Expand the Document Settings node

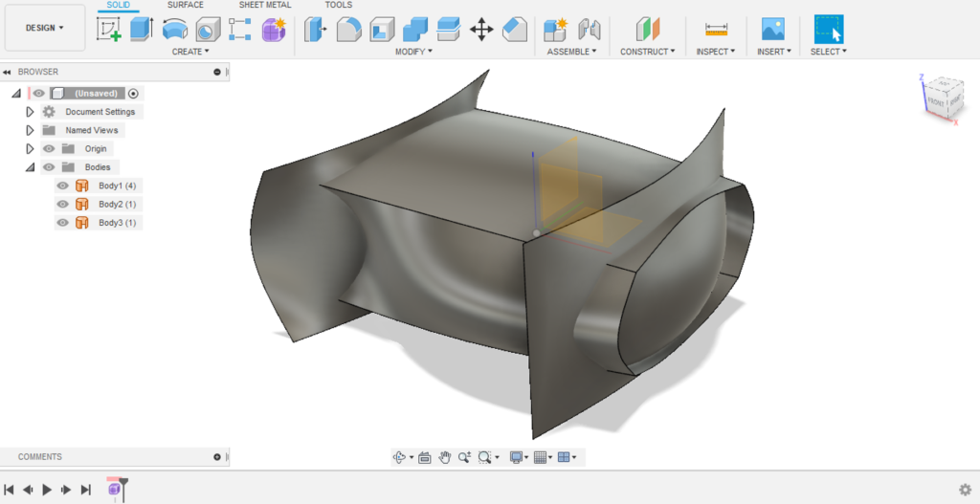pyautogui.click(x=30, y=112)
